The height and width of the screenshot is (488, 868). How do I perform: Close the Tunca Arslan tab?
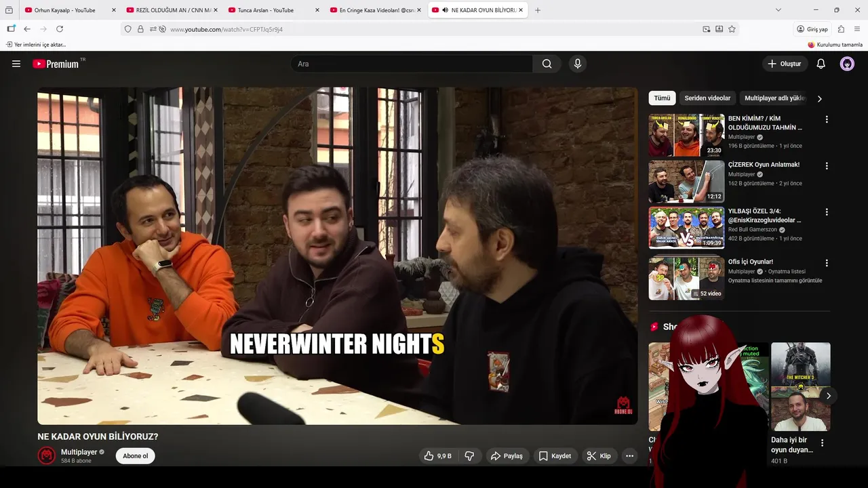(317, 10)
